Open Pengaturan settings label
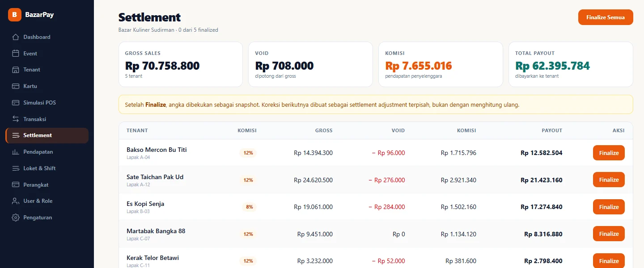644x268 pixels. pos(38,218)
